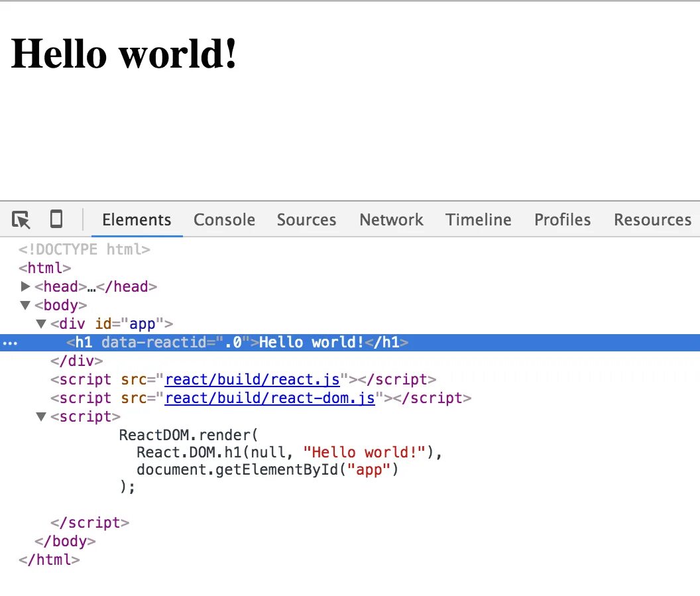Select the closing </script> row
Screen dimensions: 700x596
pyautogui.click(x=89, y=523)
